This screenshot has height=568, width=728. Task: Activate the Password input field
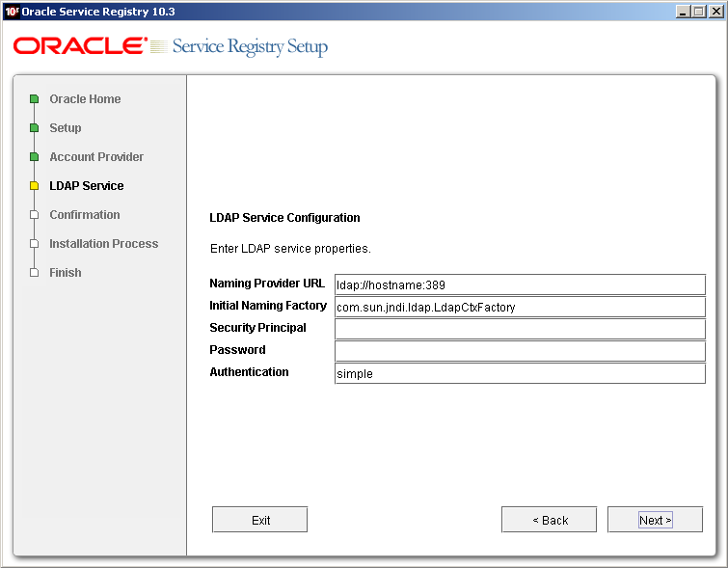point(520,351)
